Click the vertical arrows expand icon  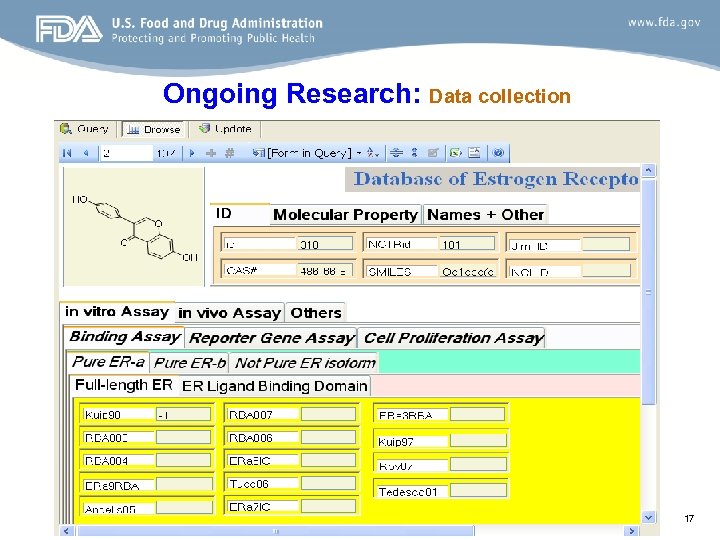pos(414,153)
